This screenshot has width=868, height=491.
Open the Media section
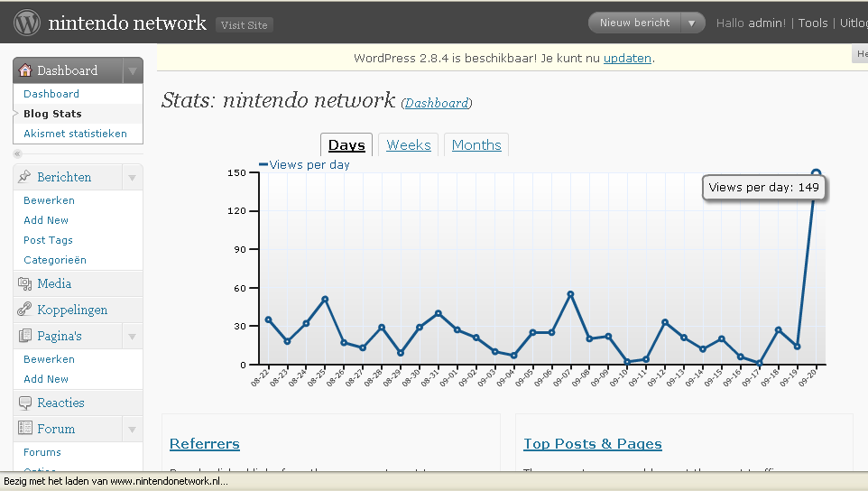click(54, 283)
